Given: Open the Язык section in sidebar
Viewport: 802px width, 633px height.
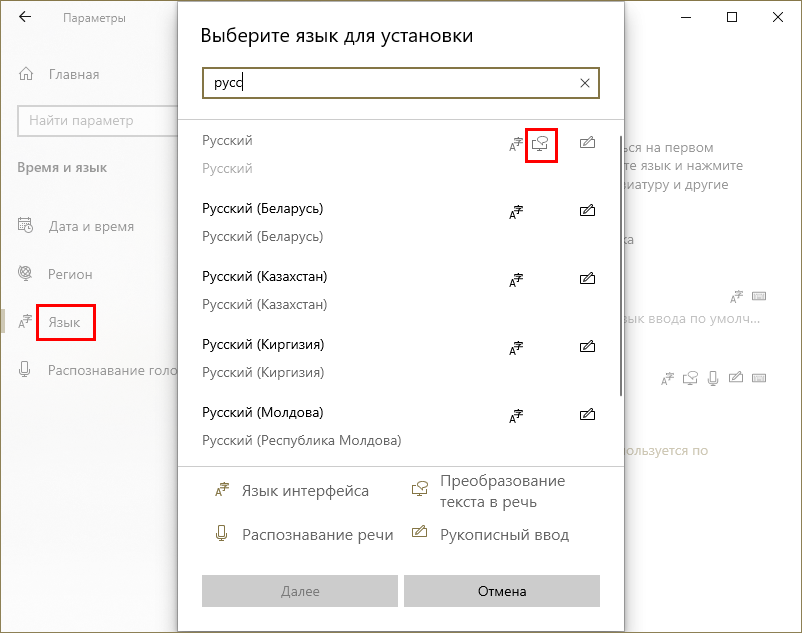Looking at the screenshot, I should [65, 323].
